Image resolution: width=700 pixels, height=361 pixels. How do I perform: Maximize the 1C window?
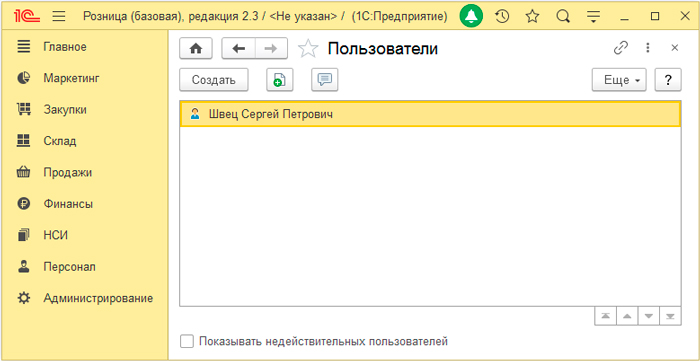pyautogui.click(x=655, y=17)
